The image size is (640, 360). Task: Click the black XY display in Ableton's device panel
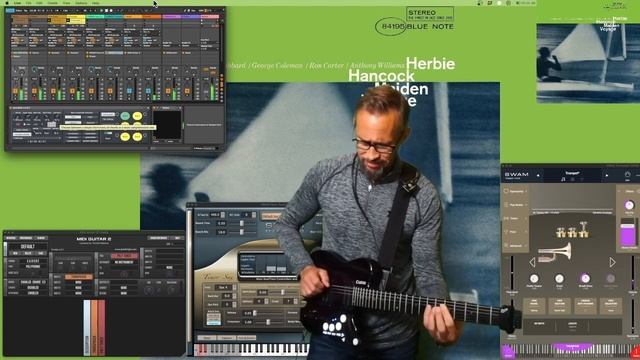[167, 125]
